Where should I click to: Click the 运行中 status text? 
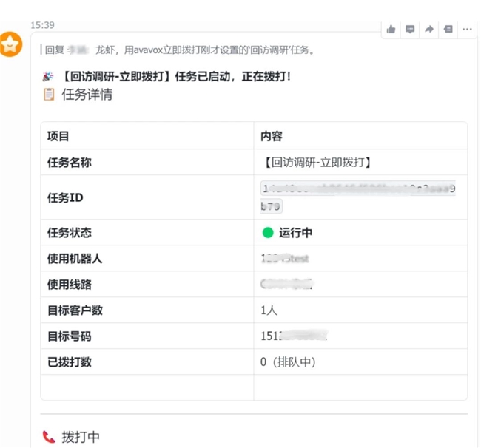295,233
